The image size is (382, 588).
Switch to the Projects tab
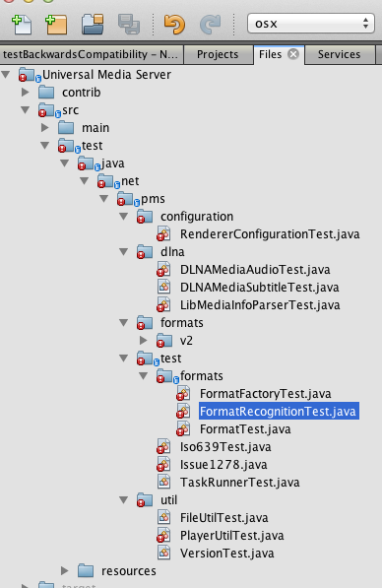[x=218, y=55]
